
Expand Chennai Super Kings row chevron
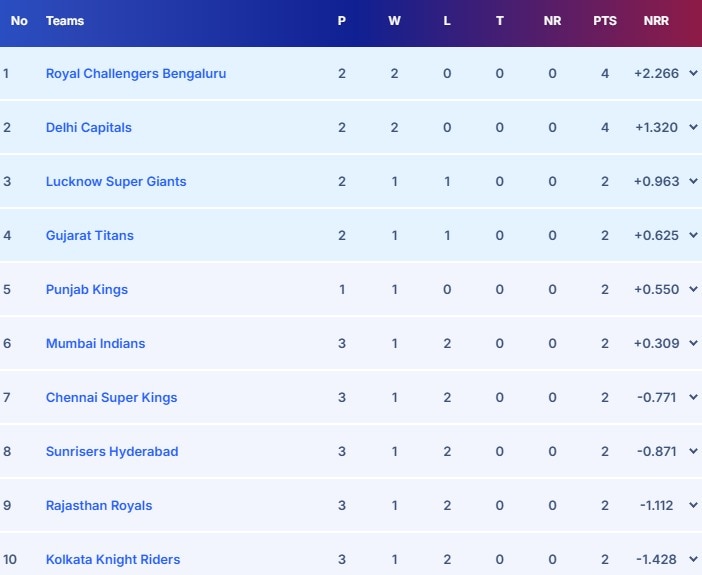693,397
